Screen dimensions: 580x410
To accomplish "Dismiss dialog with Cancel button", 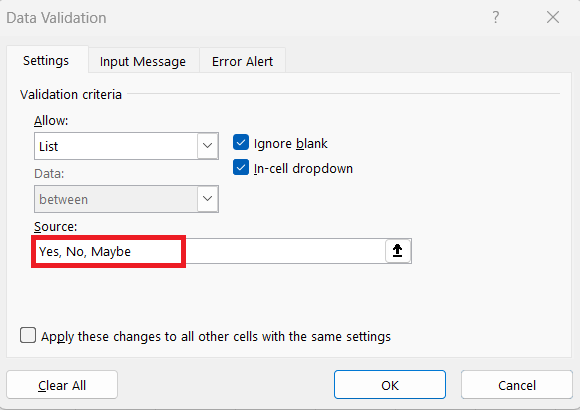I will [517, 385].
